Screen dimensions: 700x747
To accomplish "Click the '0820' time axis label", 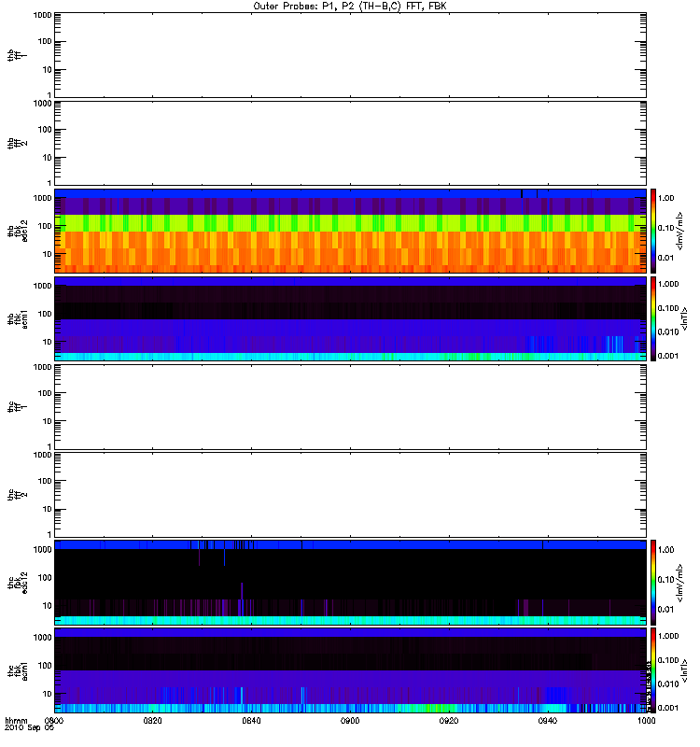I will click(x=152, y=721).
